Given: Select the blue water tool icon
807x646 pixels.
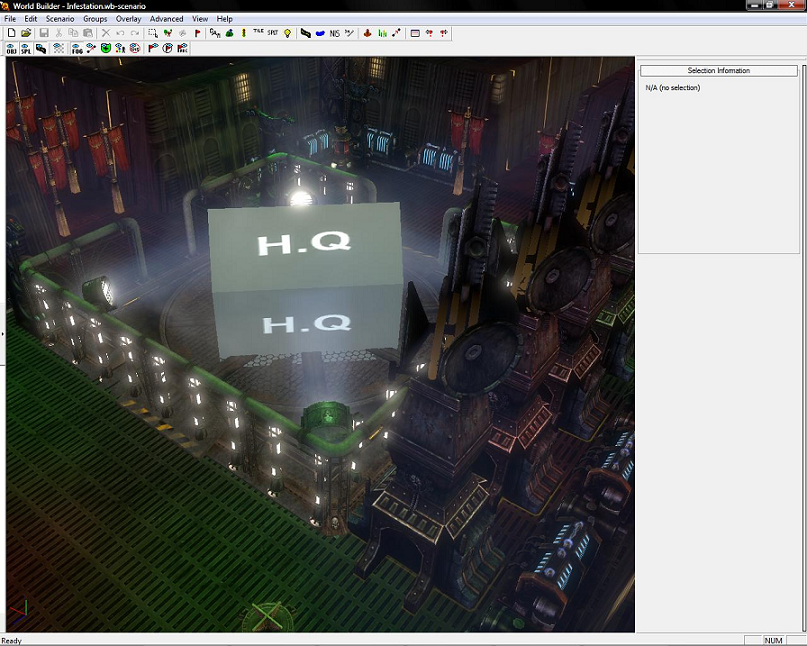Looking at the screenshot, I should [x=320, y=33].
